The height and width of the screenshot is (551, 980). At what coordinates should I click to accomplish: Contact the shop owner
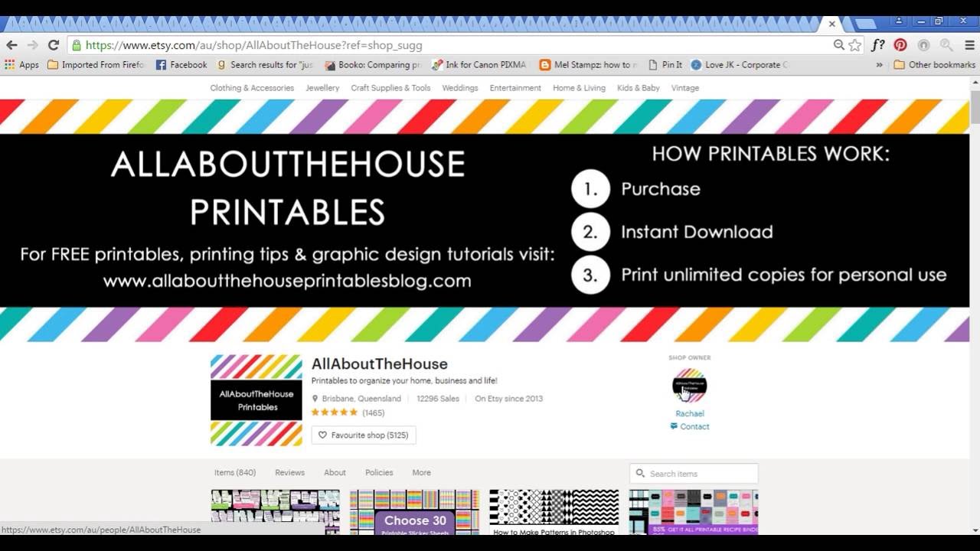(x=689, y=427)
